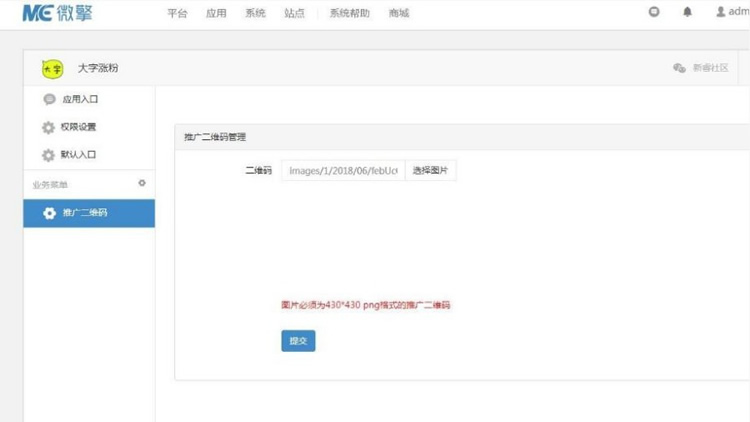The width and height of the screenshot is (750, 422).
Task: Open the message bubble icon in header
Action: coord(654,13)
